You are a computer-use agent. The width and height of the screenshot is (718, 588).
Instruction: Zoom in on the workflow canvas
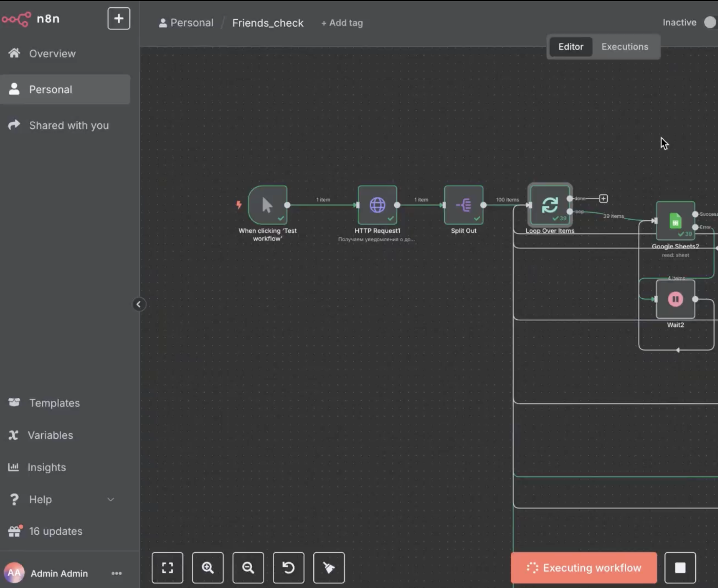[208, 568]
